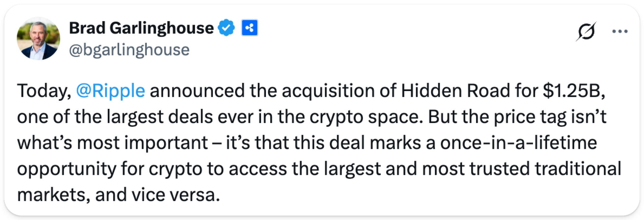Click the word "traditional" in the tweet
The height and width of the screenshot is (220, 644).
578,169
